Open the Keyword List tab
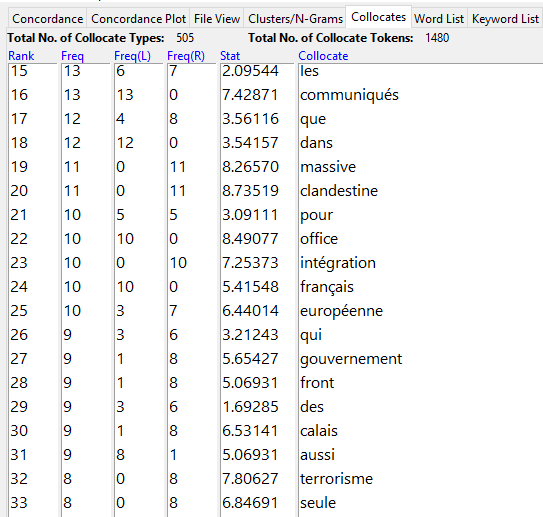Viewport: 543px width, 517px height. [x=505, y=19]
